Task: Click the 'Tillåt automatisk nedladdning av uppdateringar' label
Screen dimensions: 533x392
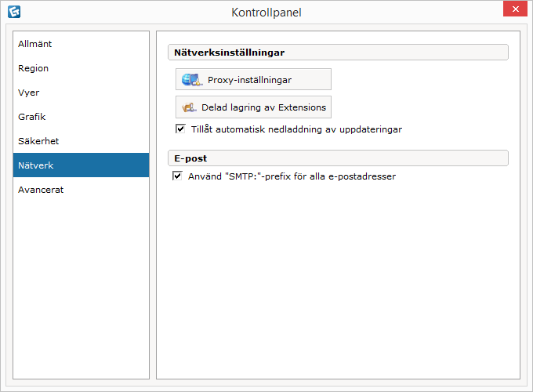Action: [x=296, y=129]
